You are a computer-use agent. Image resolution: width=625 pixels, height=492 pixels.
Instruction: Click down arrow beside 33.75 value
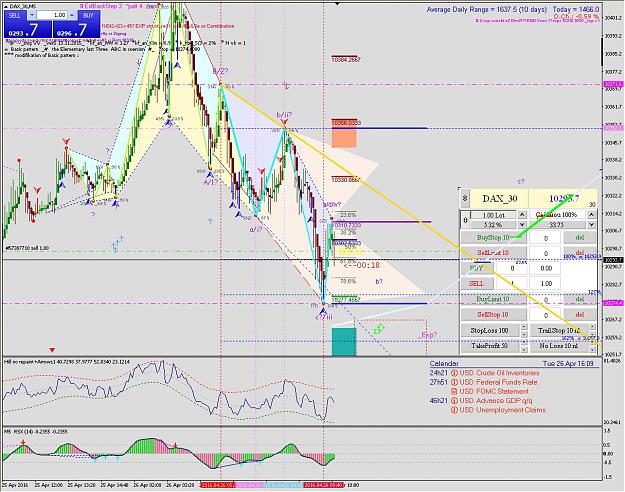click(x=592, y=225)
